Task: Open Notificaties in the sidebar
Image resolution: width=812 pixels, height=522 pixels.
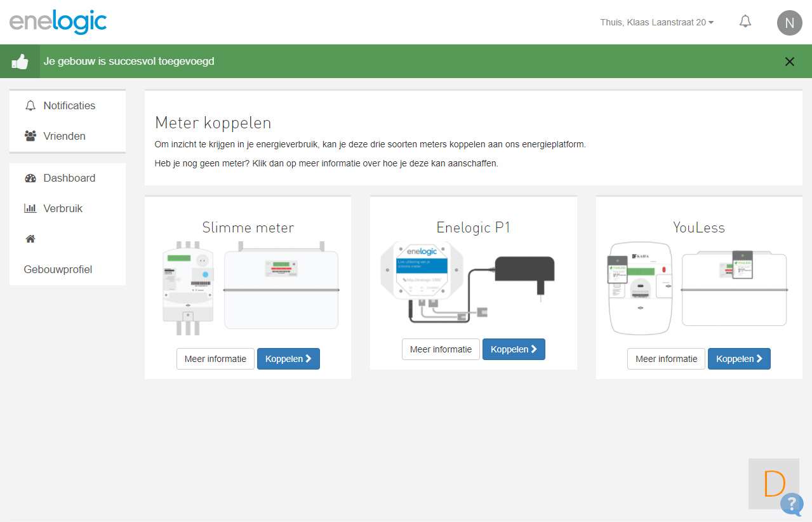Action: tap(69, 105)
